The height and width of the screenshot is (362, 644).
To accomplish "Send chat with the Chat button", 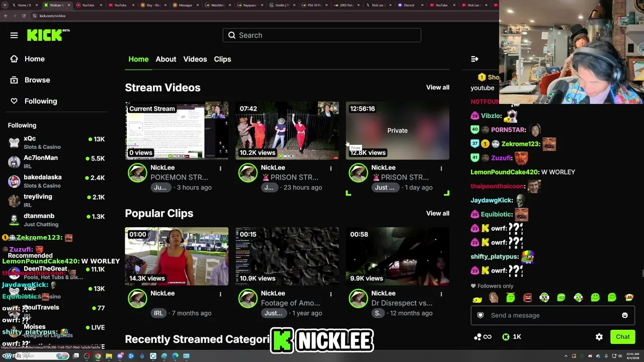I will tap(623, 337).
